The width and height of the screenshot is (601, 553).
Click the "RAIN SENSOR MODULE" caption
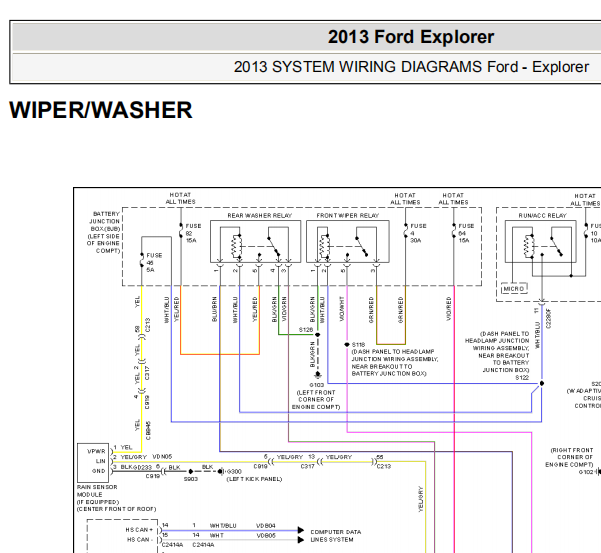[x=97, y=491]
